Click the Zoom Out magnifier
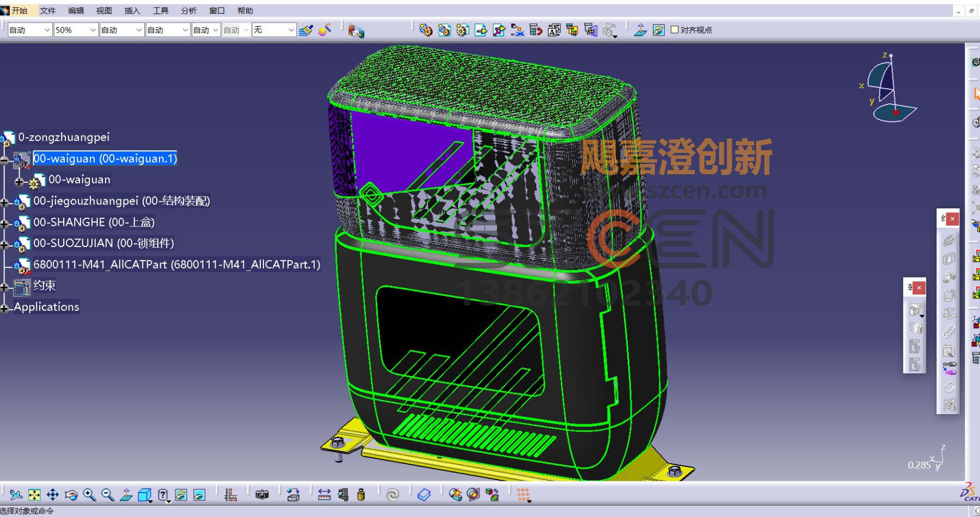 (x=108, y=495)
